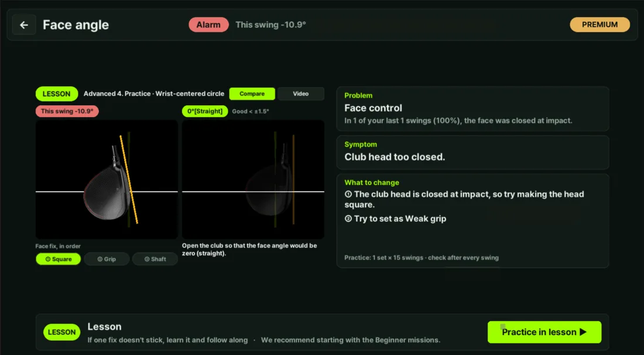The image size is (644, 355).
Task: Click the red Alarm status pill
Action: 208,25
